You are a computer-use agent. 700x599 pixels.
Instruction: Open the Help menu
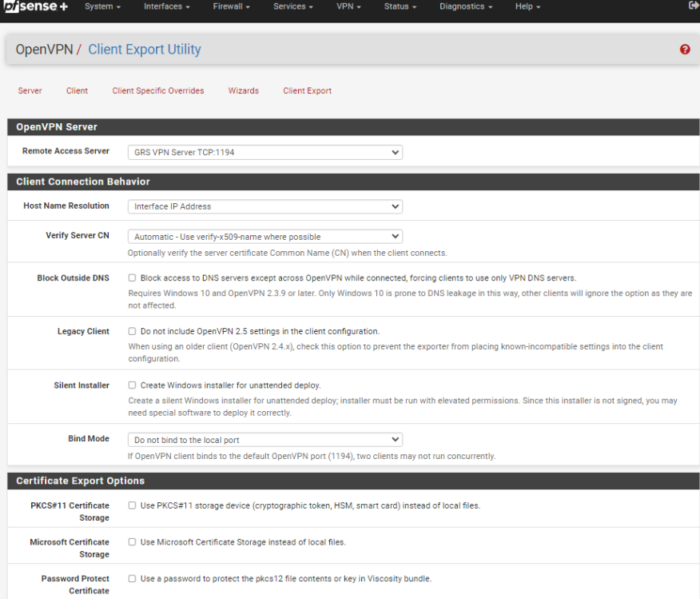pos(527,6)
